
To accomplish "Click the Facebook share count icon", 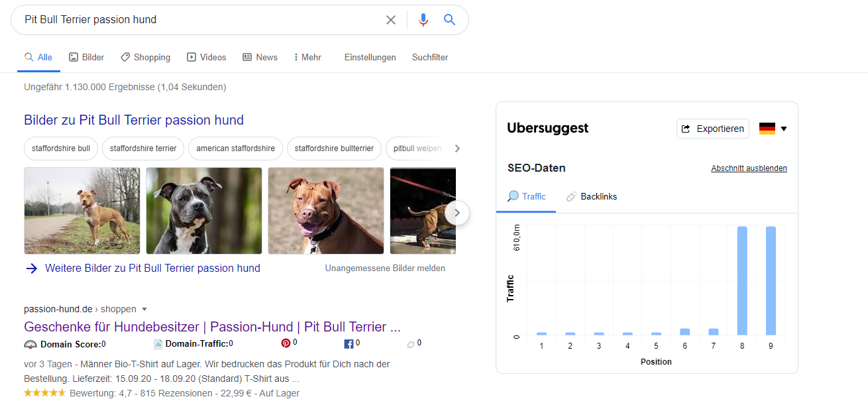I will (349, 343).
